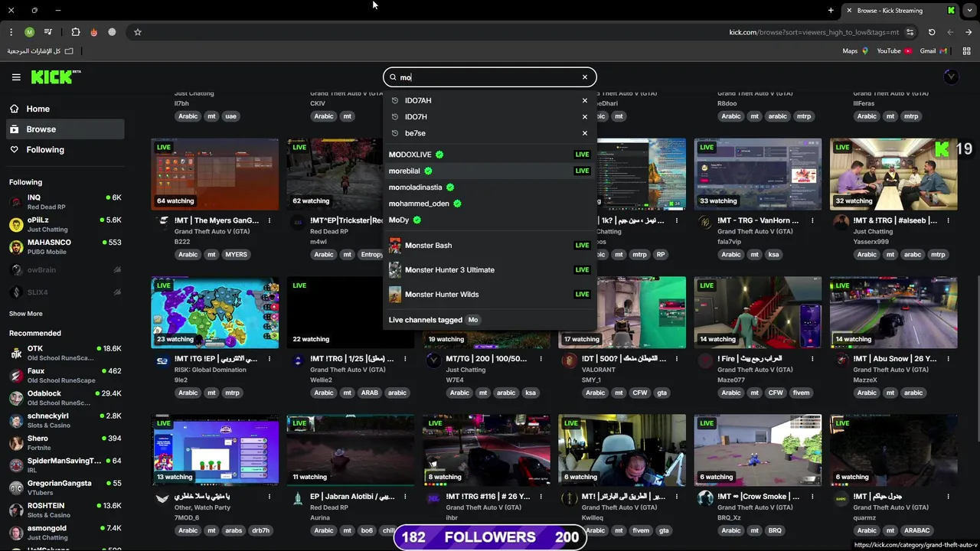Open Shero Fortnite channel in sidebar

coord(65,443)
